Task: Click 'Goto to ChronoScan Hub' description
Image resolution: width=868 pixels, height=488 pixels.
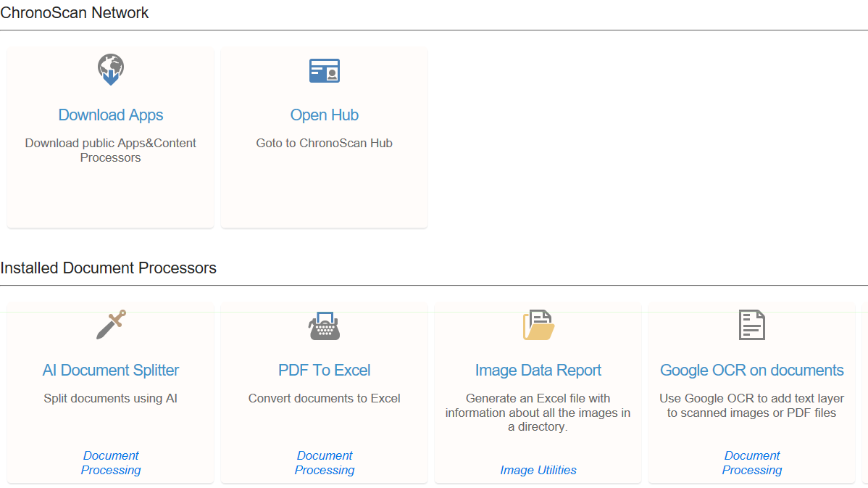Action: pyautogui.click(x=325, y=143)
